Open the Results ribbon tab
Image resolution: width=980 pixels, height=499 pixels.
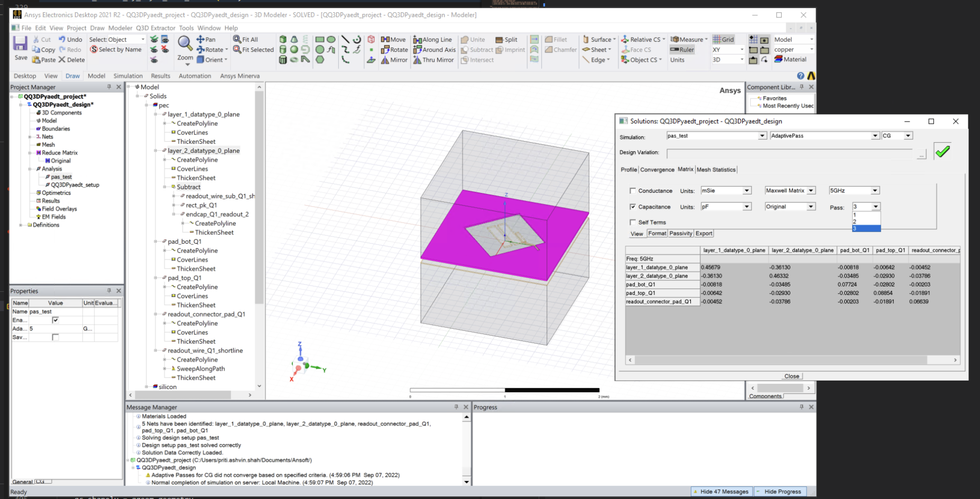pos(161,76)
